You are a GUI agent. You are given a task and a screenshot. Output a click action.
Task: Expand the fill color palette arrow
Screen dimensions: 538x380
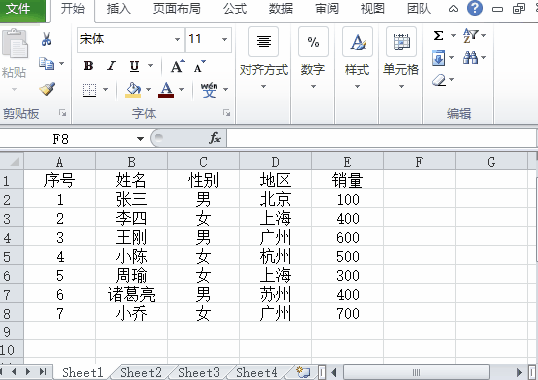(x=149, y=90)
